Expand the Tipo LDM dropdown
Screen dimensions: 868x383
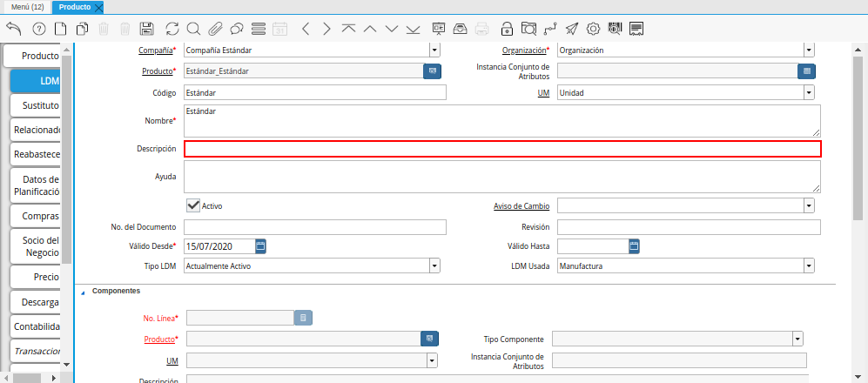pyautogui.click(x=434, y=266)
